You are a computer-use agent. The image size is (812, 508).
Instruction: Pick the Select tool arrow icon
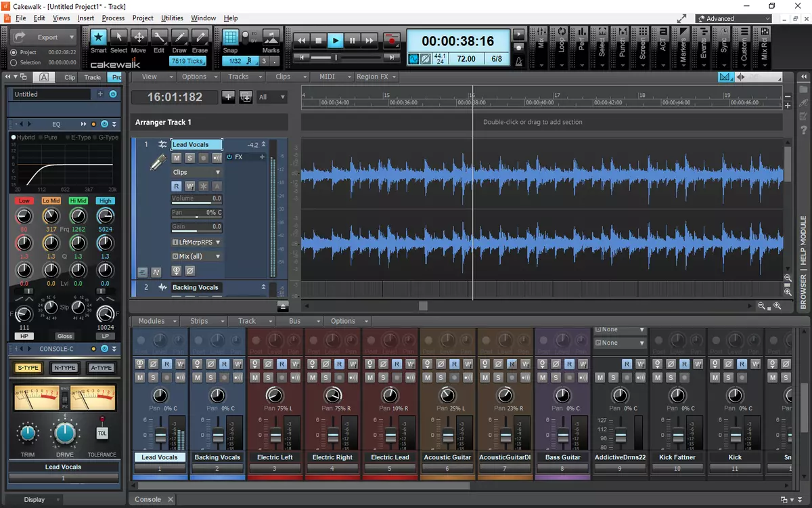(118, 37)
